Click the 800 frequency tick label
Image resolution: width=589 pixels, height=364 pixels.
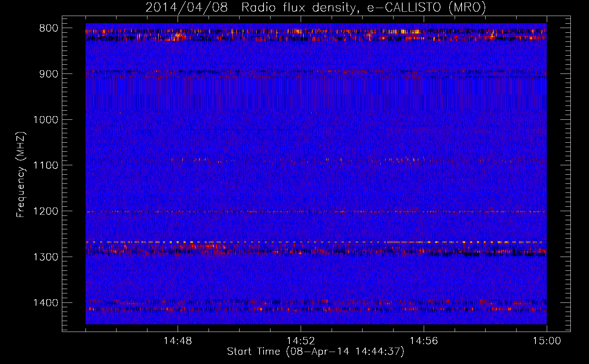coord(48,28)
